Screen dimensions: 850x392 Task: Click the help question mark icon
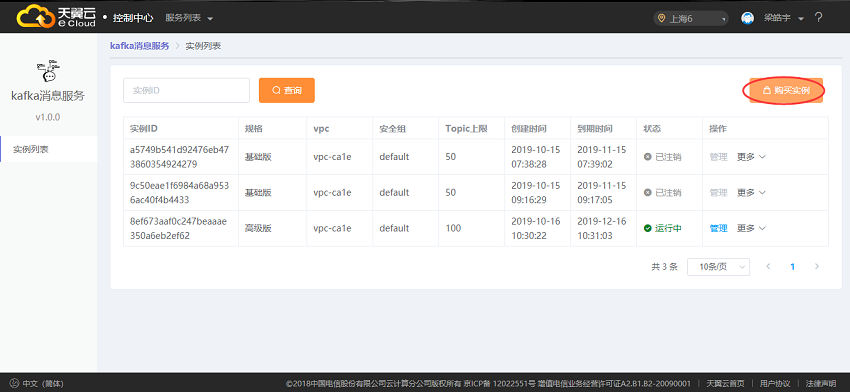point(819,17)
